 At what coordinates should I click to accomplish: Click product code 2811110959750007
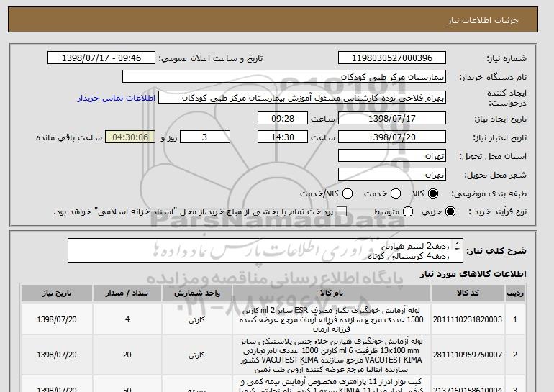[x=468, y=355]
